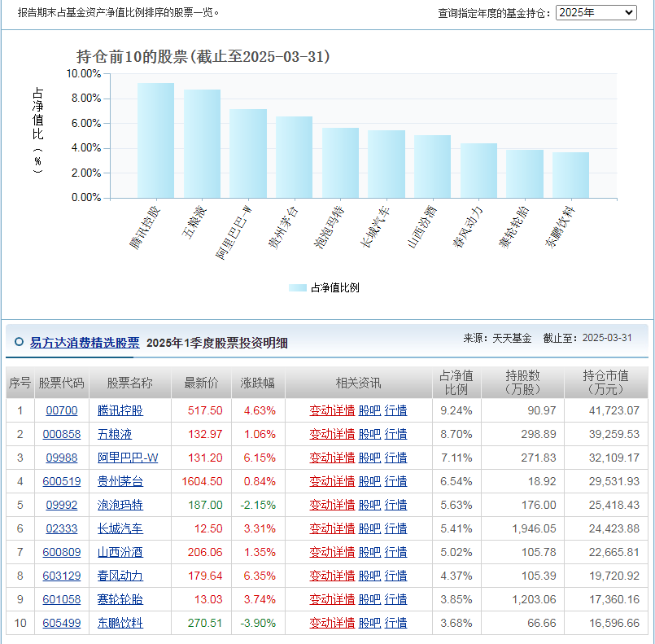View 变动详情 for 腾讯控股
This screenshot has width=655, height=644.
pos(332,410)
